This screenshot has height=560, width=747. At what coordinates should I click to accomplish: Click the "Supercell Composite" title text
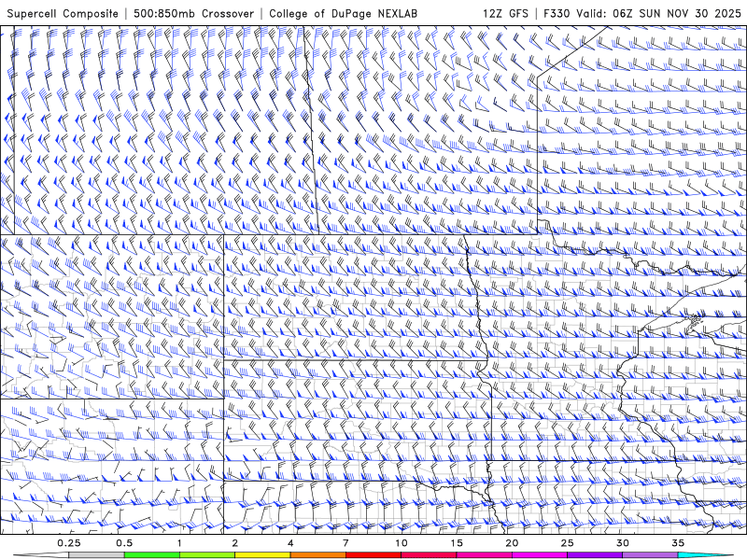[x=63, y=13]
